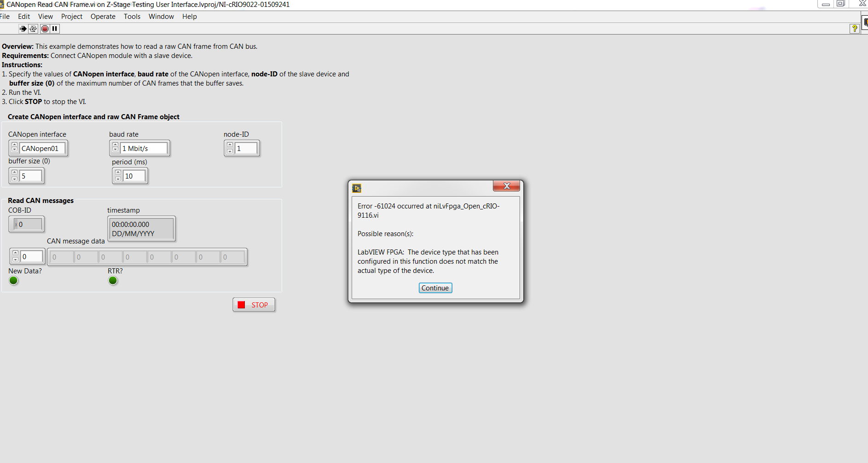Screen dimensions: 868x463
Task: Click the New Data? LED indicator
Action: tap(14, 280)
